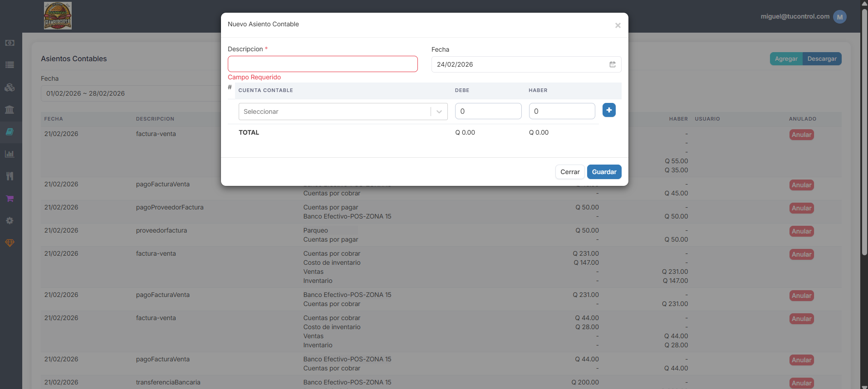The image size is (868, 389).
Task: Click the Haber amount input field
Action: pos(562,111)
